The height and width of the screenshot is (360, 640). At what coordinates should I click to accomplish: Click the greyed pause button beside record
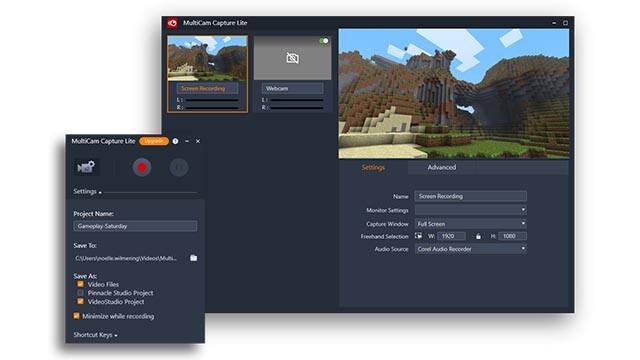point(179,167)
